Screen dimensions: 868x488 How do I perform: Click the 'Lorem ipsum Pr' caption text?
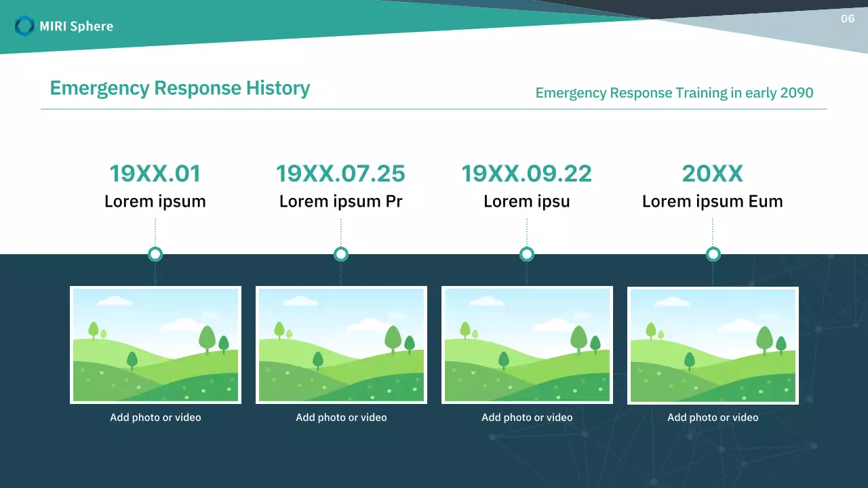(340, 201)
